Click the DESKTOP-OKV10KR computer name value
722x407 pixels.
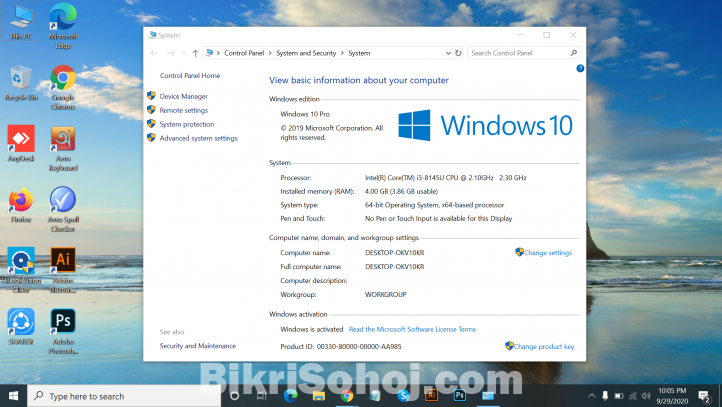[x=395, y=253]
